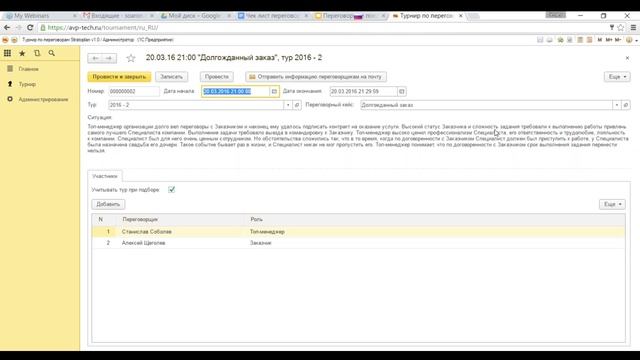
Task: Open Турнир section in sidebar
Action: click(27, 84)
